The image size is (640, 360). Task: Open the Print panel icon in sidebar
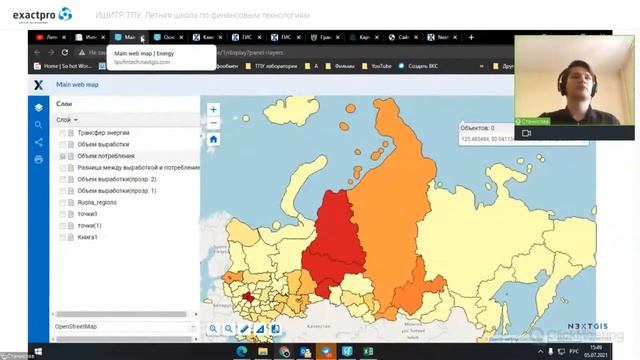click(x=38, y=160)
